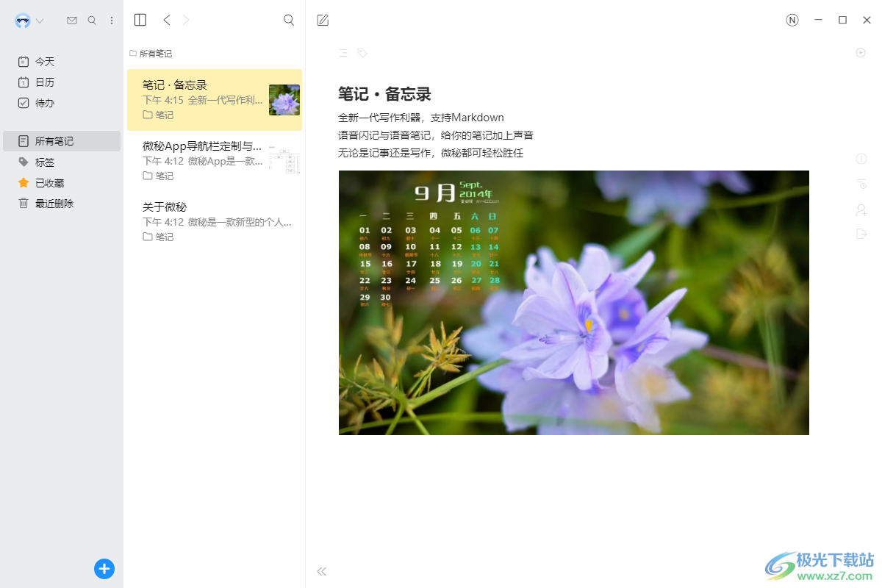Switch to 待办 in the sidebar
Screen dimensions: 882x588
pyautogui.click(x=44, y=103)
